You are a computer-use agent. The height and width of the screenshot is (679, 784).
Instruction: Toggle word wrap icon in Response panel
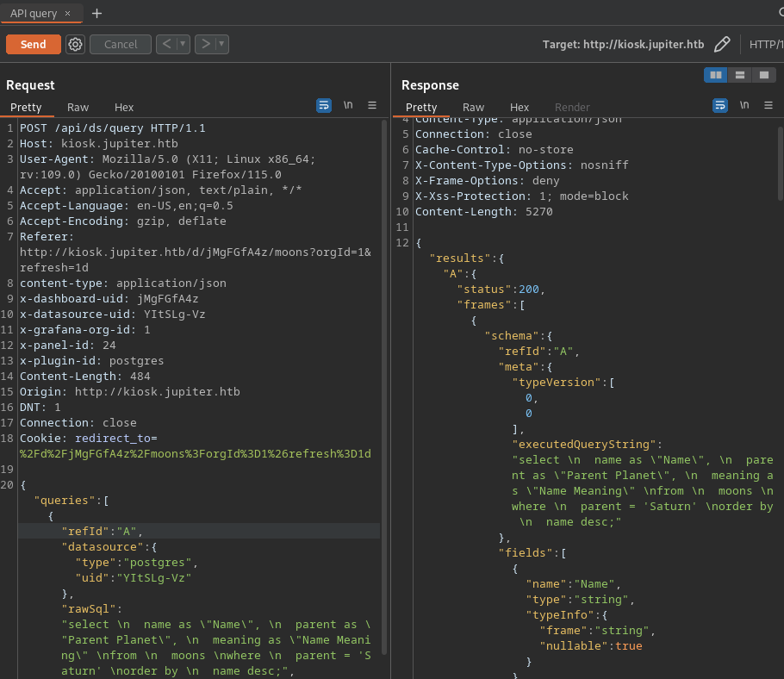click(720, 105)
